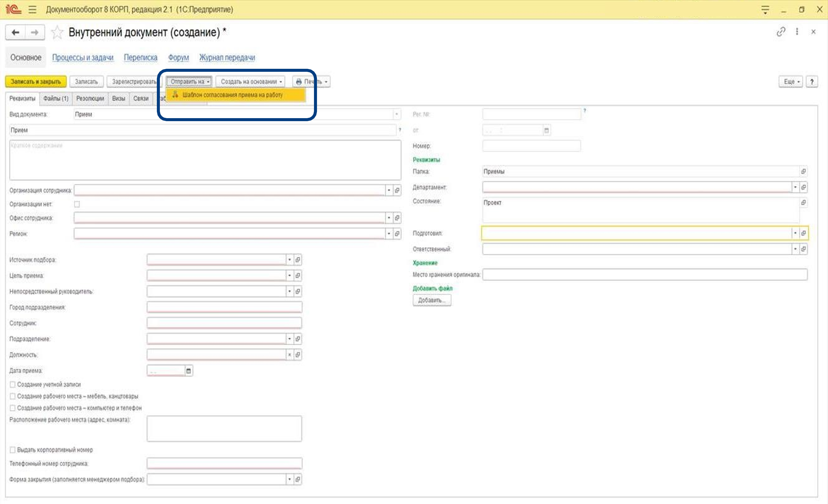
Task: Enable Создание учетной записи checkbox
Action: [13, 384]
